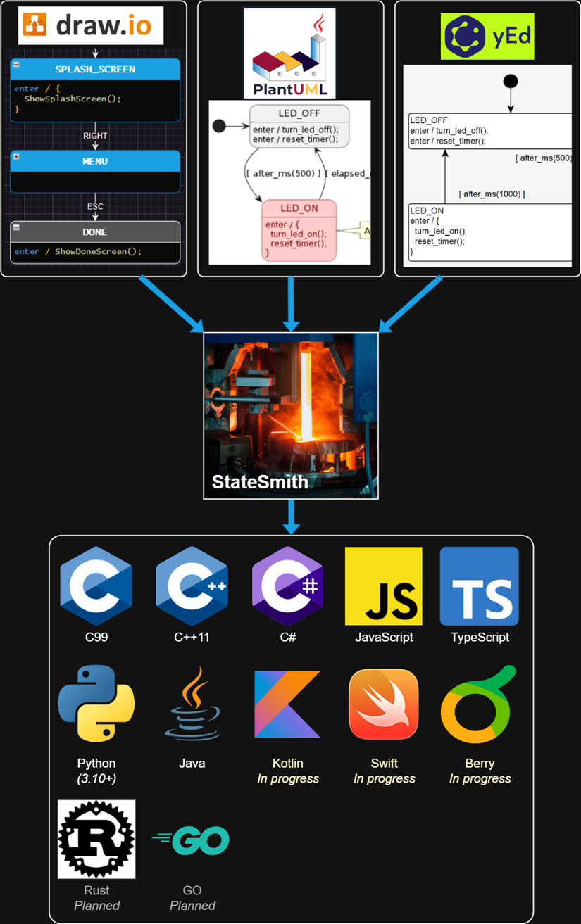Click the draw.io logo
581x924 pixels.
tap(90, 25)
